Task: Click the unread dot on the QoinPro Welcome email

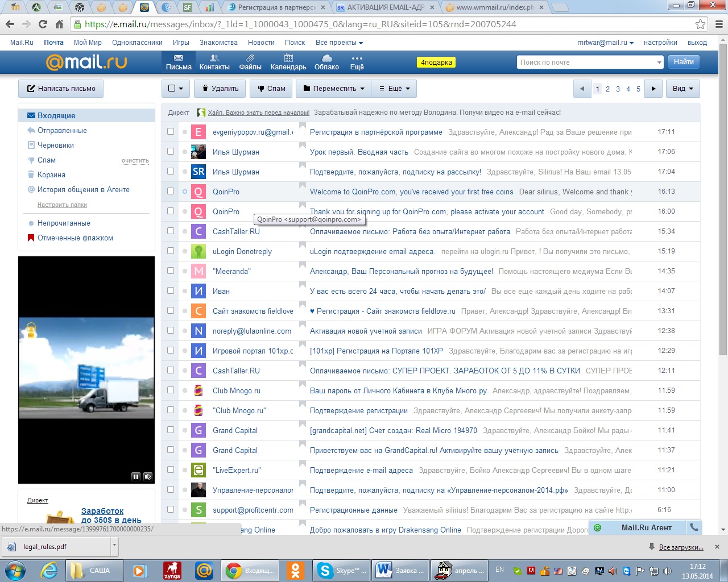Action: click(x=185, y=192)
